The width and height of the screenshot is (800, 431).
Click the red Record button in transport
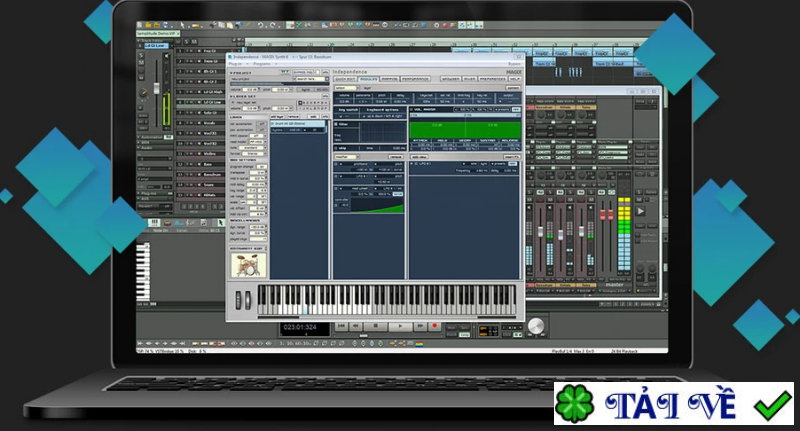[436, 326]
